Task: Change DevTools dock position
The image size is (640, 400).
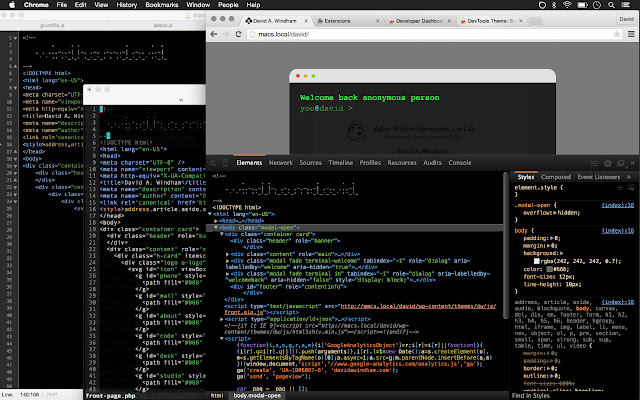Action: coord(620,163)
